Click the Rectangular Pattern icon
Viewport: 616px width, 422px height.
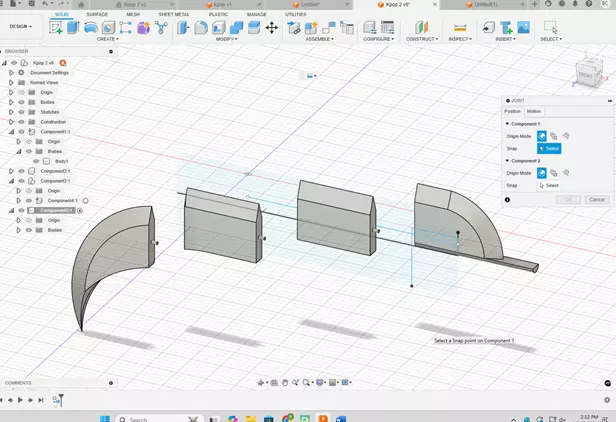pos(126,28)
